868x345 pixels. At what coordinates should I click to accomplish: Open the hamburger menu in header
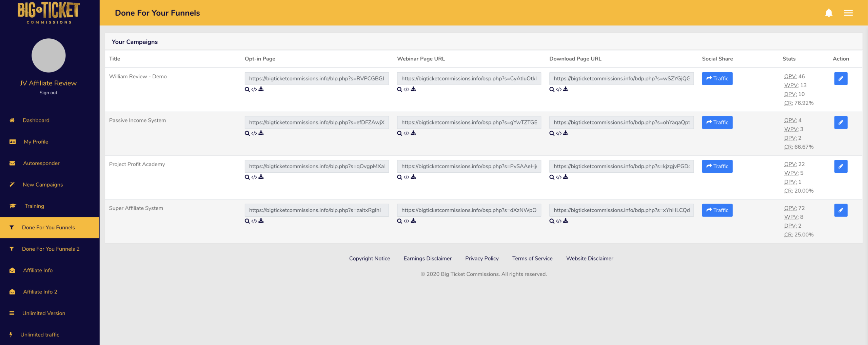(x=848, y=13)
